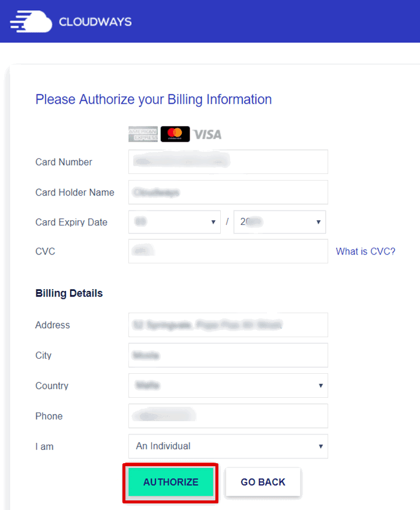Click the Cloudways cloud logo icon
Screen dimensions: 420x510
[x=31, y=22]
